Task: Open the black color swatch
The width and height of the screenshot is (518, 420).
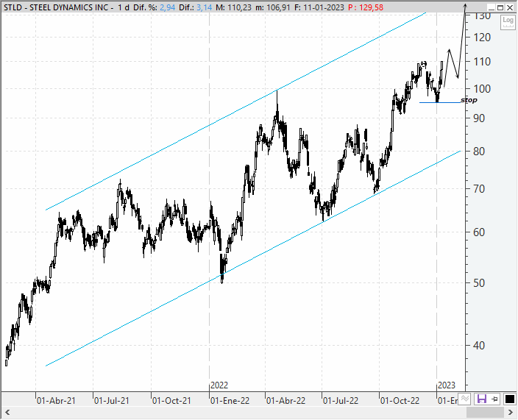Action: pos(509,399)
